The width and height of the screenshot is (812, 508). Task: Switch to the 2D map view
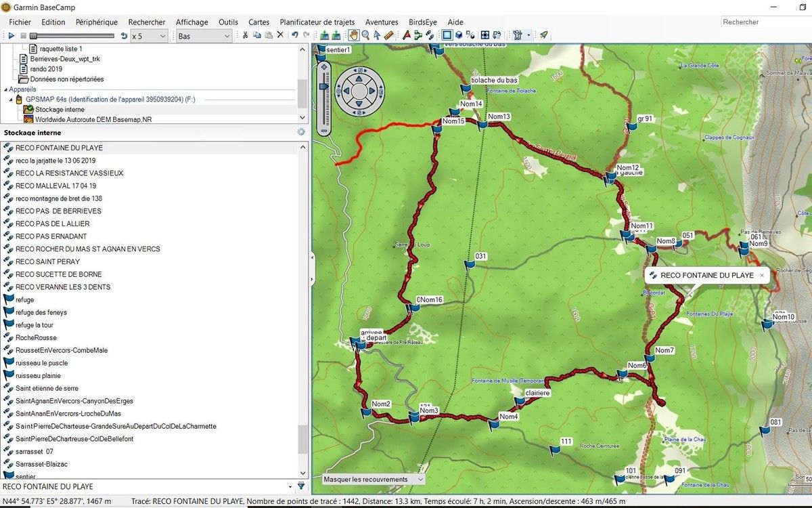pos(447,36)
